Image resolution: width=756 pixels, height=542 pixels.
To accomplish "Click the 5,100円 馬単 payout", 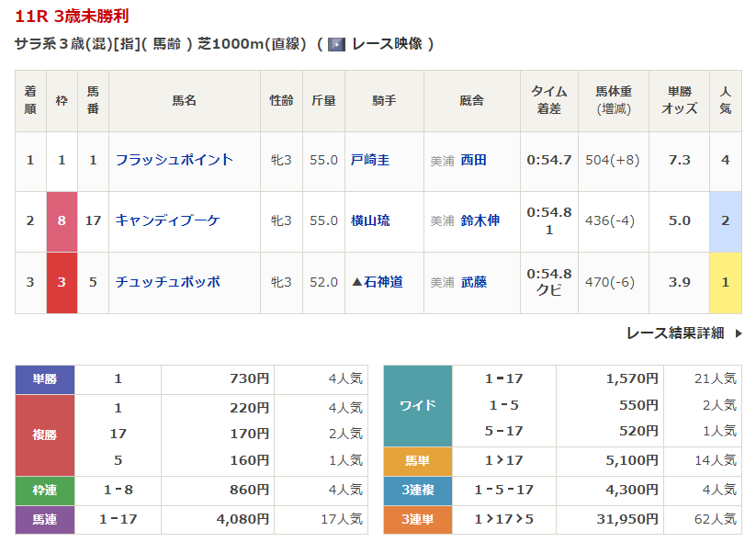I will point(632,460).
